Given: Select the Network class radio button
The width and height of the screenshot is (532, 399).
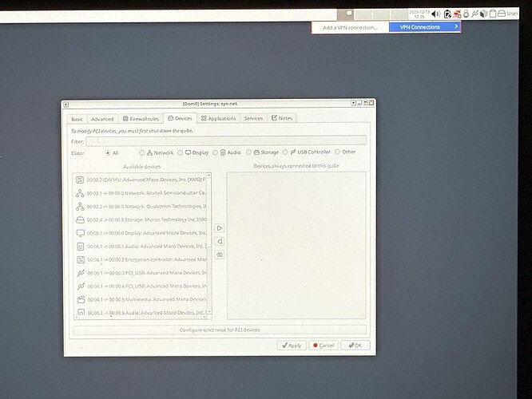Looking at the screenshot, I should click(143, 152).
